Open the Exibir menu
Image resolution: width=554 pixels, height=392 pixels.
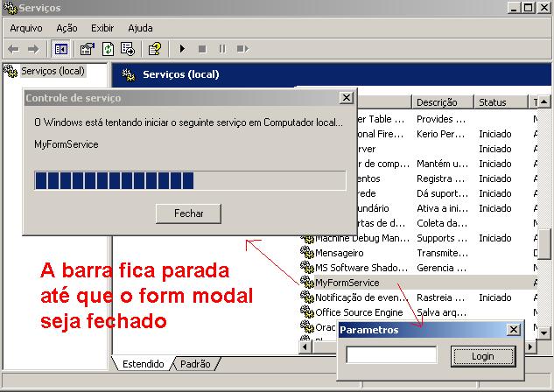coord(102,28)
